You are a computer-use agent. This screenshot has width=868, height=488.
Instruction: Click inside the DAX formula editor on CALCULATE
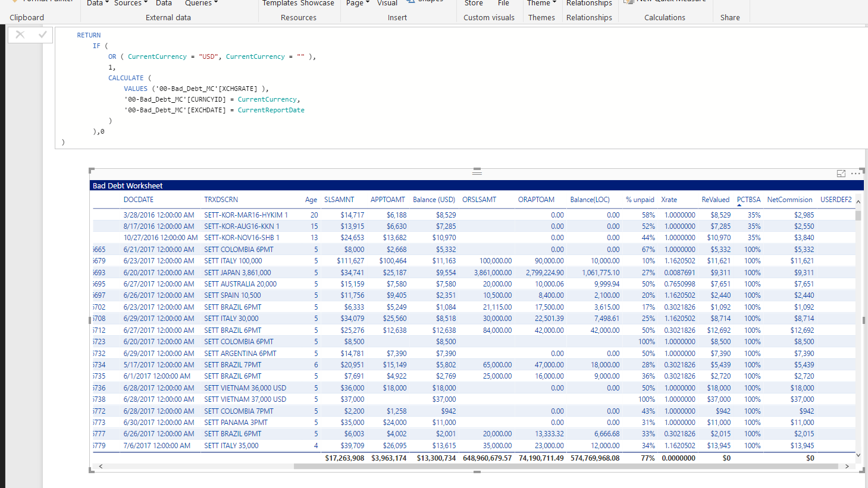click(x=126, y=78)
